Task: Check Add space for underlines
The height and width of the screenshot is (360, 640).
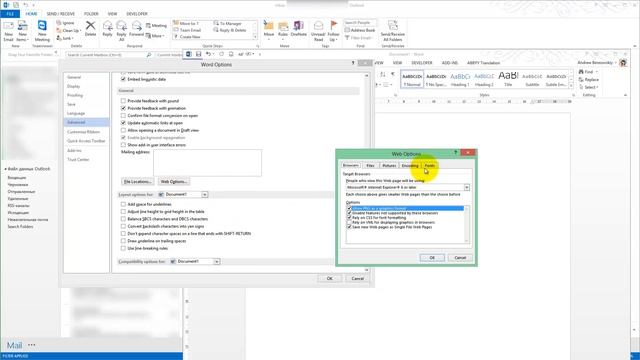Action: click(123, 204)
